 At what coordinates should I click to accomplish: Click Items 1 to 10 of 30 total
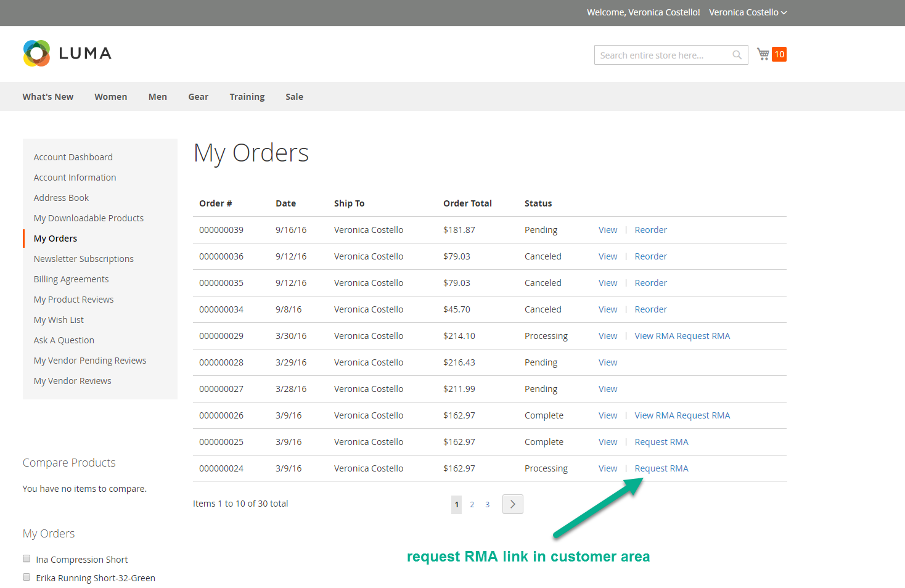click(240, 504)
